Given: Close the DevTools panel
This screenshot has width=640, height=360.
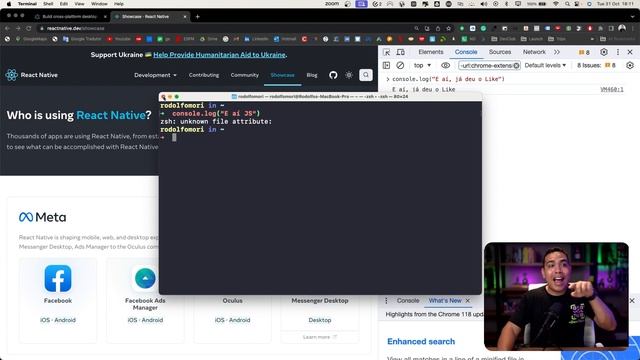Looking at the screenshot, I should coord(630,52).
